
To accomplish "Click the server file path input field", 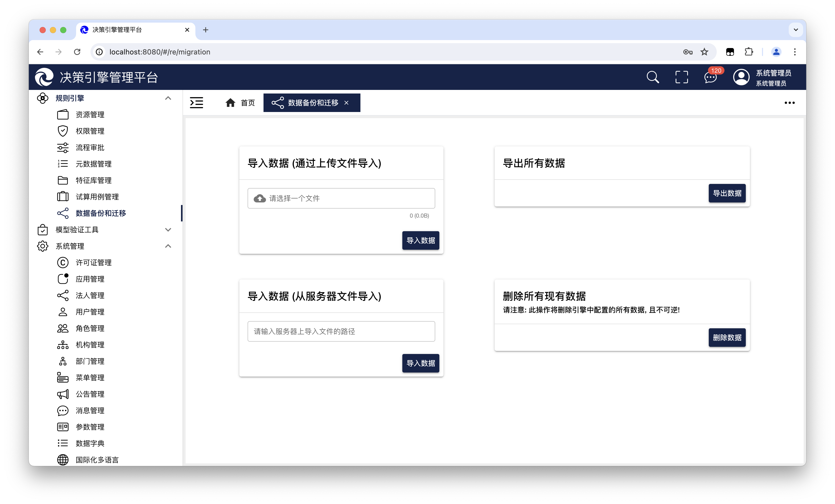I will pyautogui.click(x=341, y=332).
